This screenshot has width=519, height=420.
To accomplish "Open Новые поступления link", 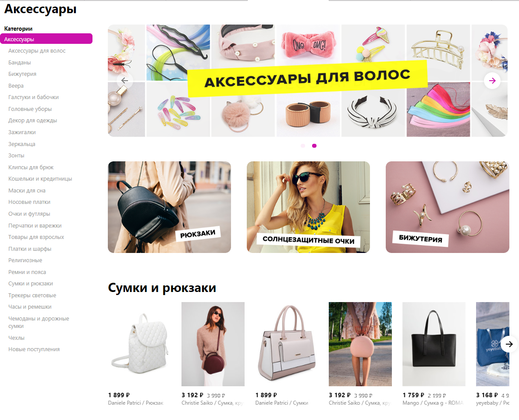I will 34,349.
